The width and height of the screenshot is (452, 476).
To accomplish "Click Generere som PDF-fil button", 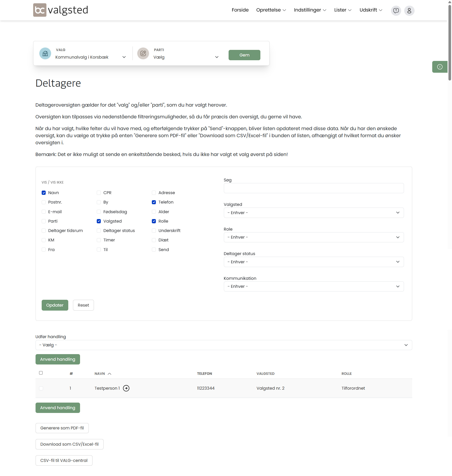I will [62, 428].
